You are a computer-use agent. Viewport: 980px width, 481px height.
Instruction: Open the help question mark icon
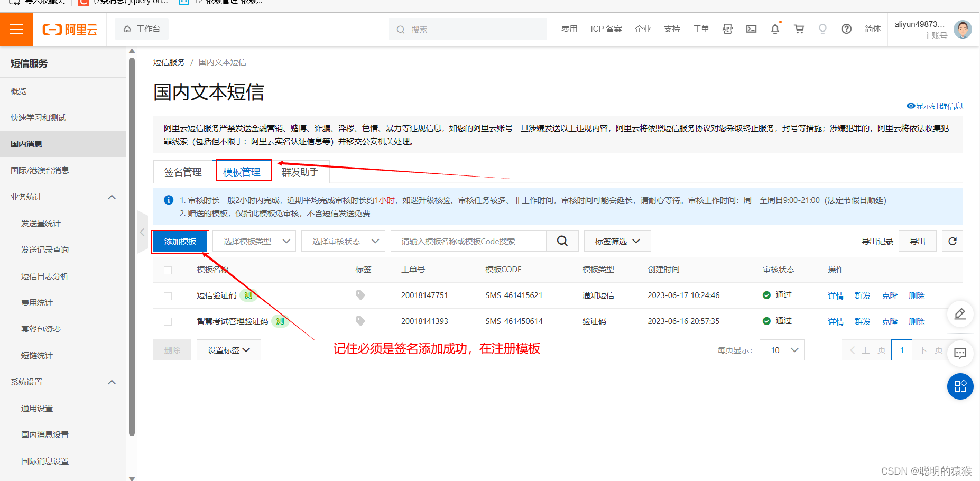(846, 29)
